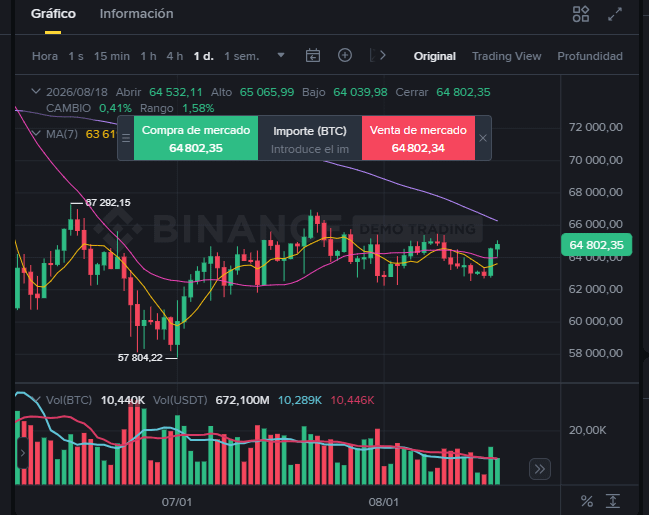649x515 pixels.
Task: Select the 4 h interval
Action: (175, 56)
